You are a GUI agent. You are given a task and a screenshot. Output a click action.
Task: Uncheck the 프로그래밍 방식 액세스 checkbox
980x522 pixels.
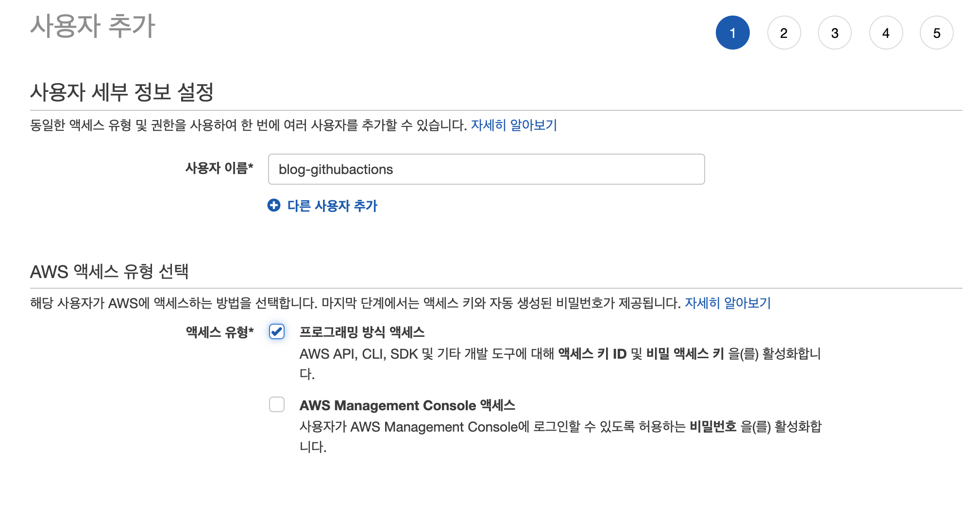pyautogui.click(x=277, y=332)
